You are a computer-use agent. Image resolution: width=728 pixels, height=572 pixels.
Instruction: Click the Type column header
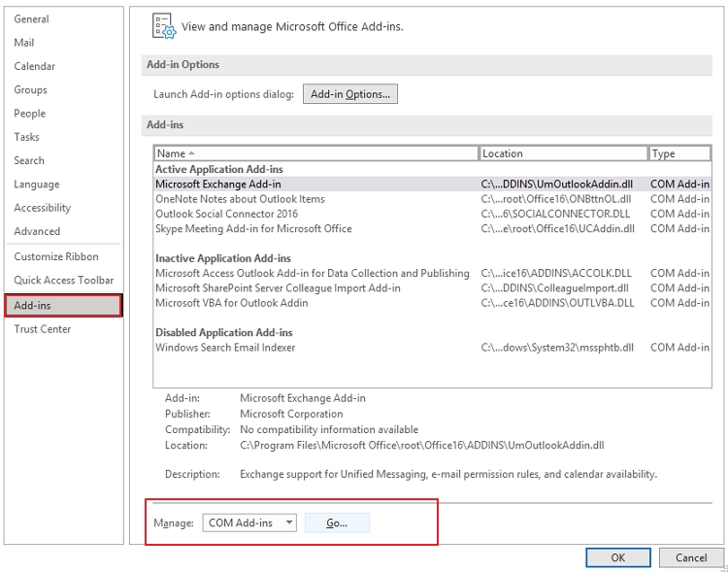678,153
